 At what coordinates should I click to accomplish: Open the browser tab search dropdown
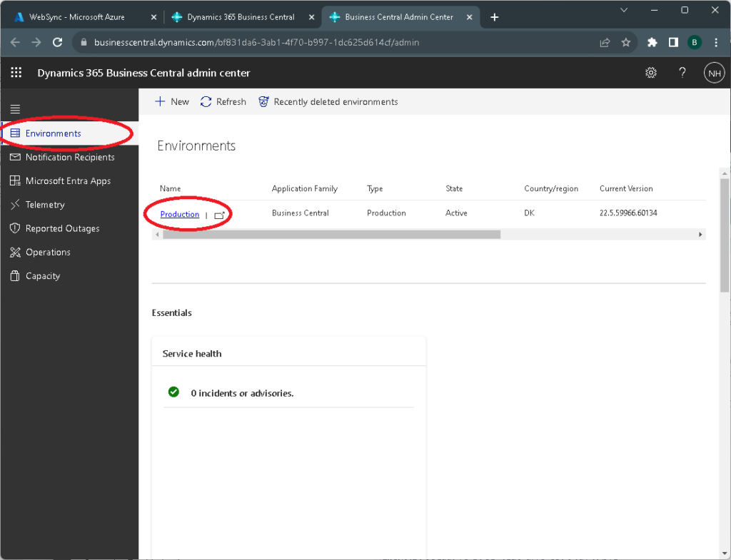coord(624,10)
